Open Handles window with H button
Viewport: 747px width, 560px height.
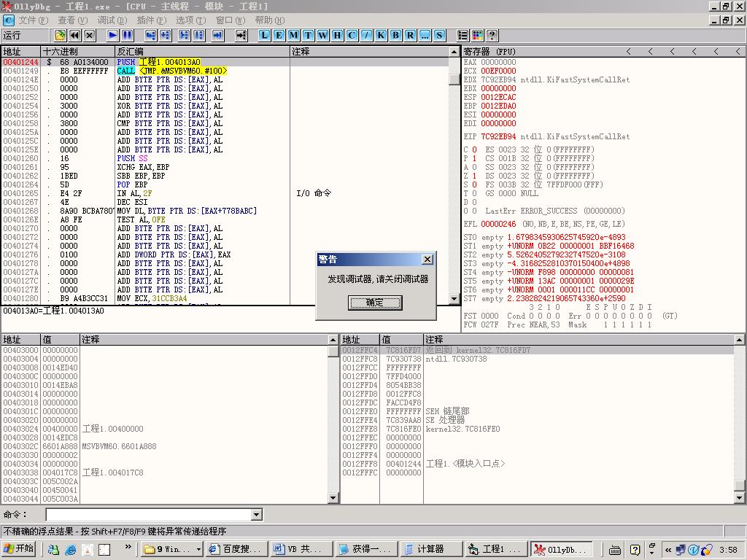click(x=337, y=35)
